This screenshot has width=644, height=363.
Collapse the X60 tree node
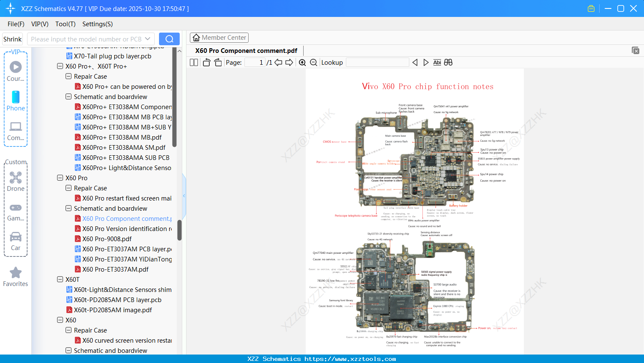pyautogui.click(x=60, y=320)
